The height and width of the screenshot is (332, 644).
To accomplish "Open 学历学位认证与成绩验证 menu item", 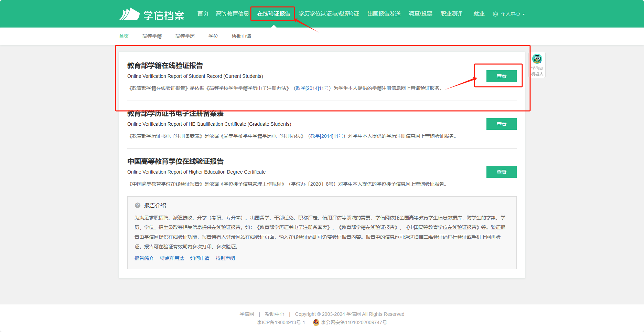I will click(329, 14).
